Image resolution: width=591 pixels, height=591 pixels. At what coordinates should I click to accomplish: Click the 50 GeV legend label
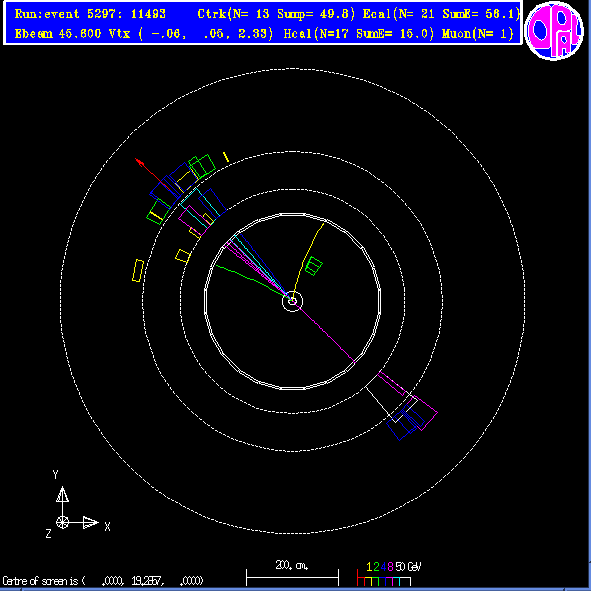tap(408, 567)
